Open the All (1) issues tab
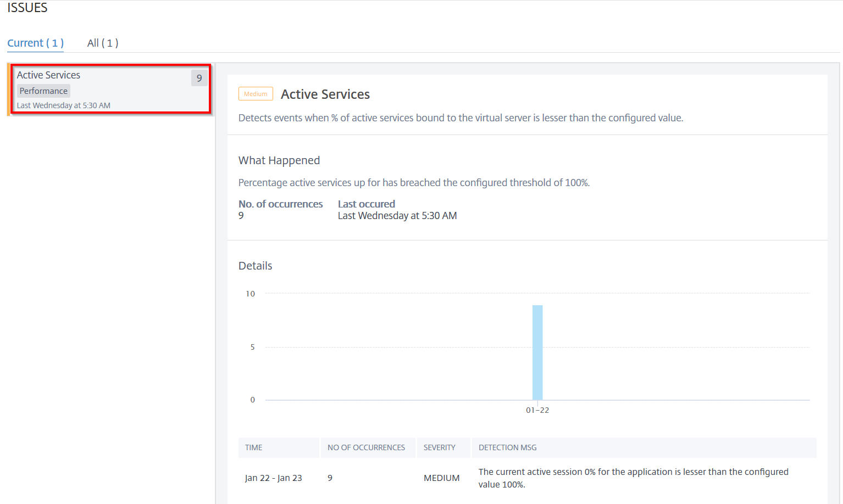Viewport: 843px width, 504px height. coord(103,43)
